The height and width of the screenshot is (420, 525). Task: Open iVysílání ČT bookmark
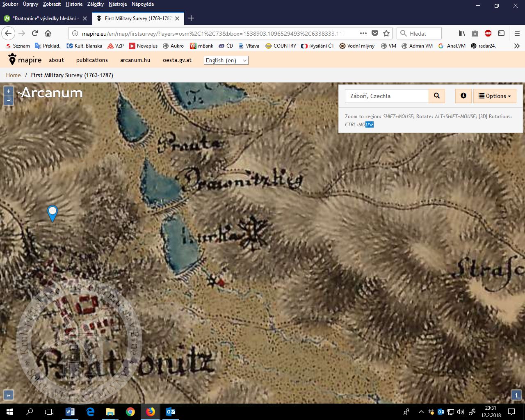tap(318, 46)
